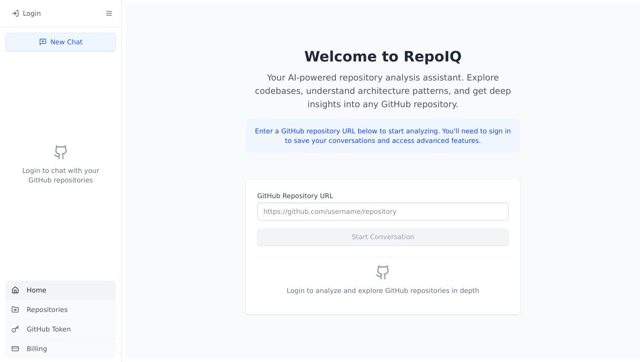This screenshot has width=644, height=362.
Task: Click the Repositories folder icon
Action: pyautogui.click(x=15, y=310)
